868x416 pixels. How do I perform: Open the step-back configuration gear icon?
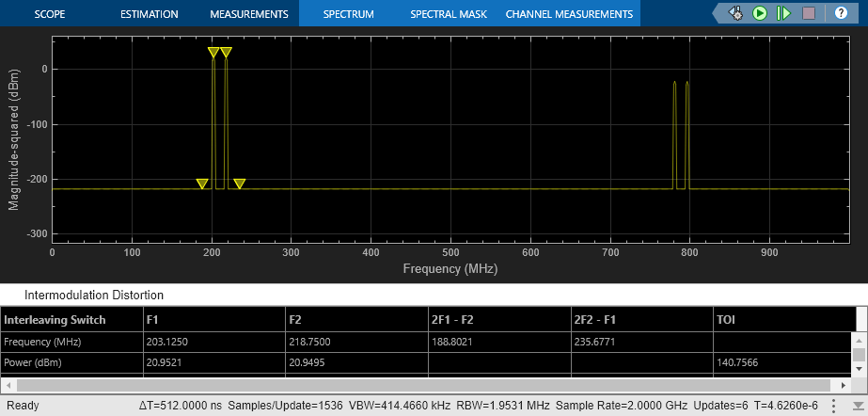coord(735,13)
